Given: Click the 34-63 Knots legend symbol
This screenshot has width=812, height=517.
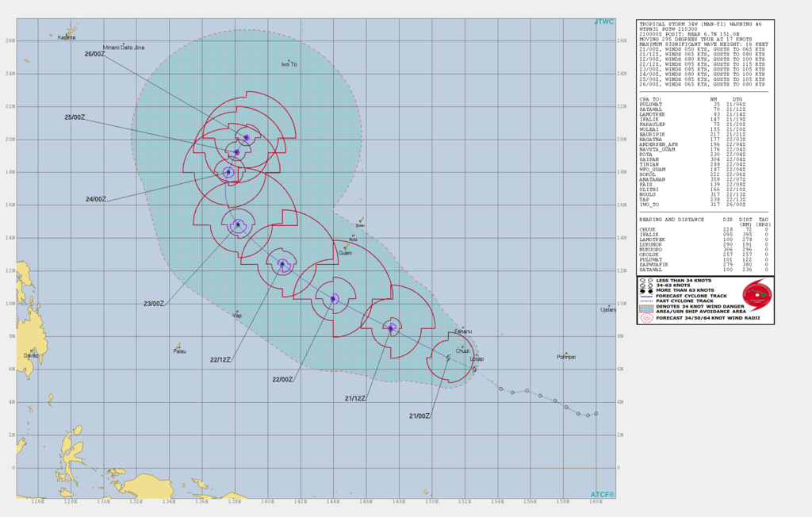Looking at the screenshot, I should coord(645,285).
